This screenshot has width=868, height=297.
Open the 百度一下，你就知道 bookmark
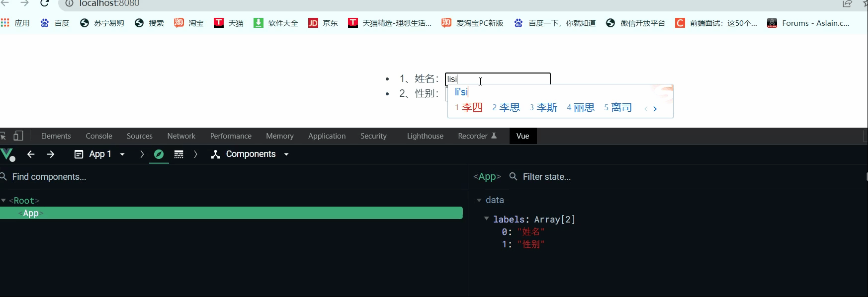coord(555,23)
